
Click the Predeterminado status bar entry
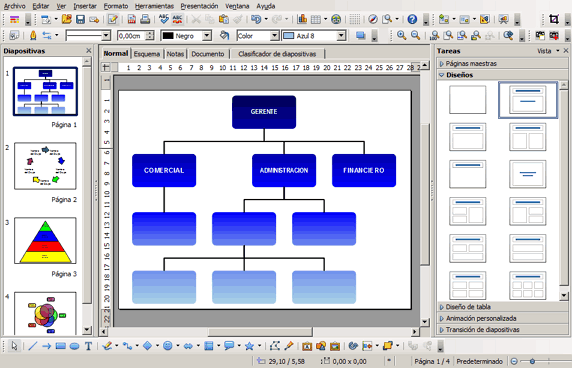pyautogui.click(x=479, y=361)
